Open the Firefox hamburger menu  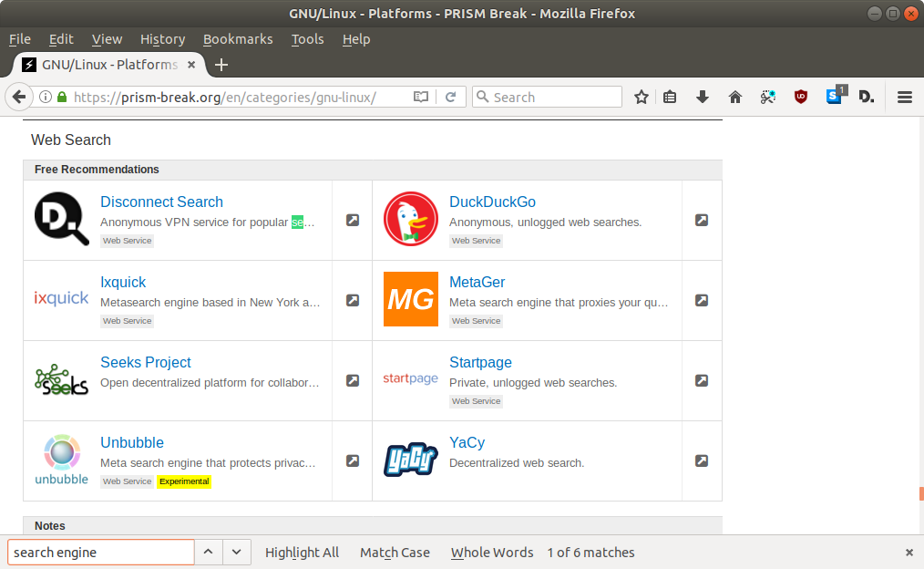(905, 97)
